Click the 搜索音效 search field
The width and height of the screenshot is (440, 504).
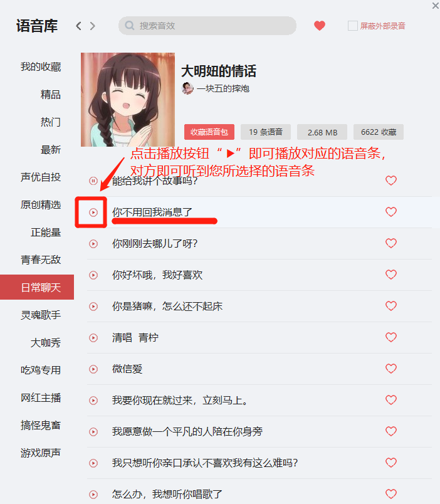coord(207,26)
